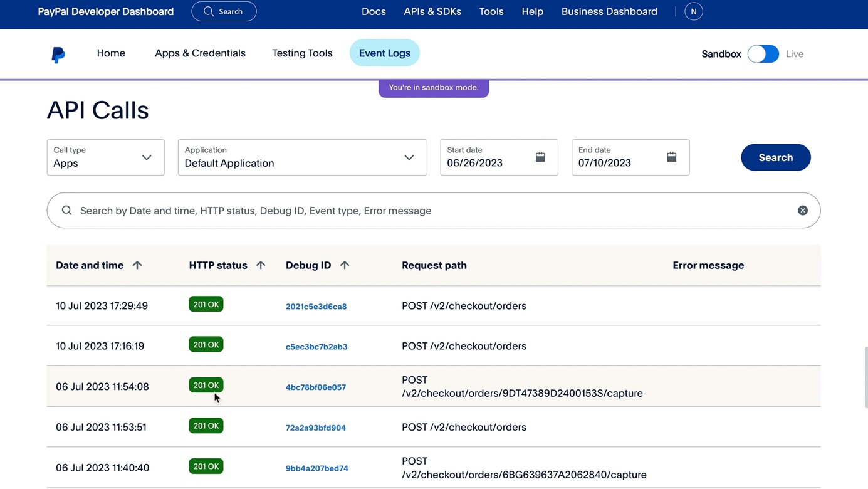Click timestamp 06 Jul 2023 11:40:40
Screen dimensions: 868x489
click(102, 468)
